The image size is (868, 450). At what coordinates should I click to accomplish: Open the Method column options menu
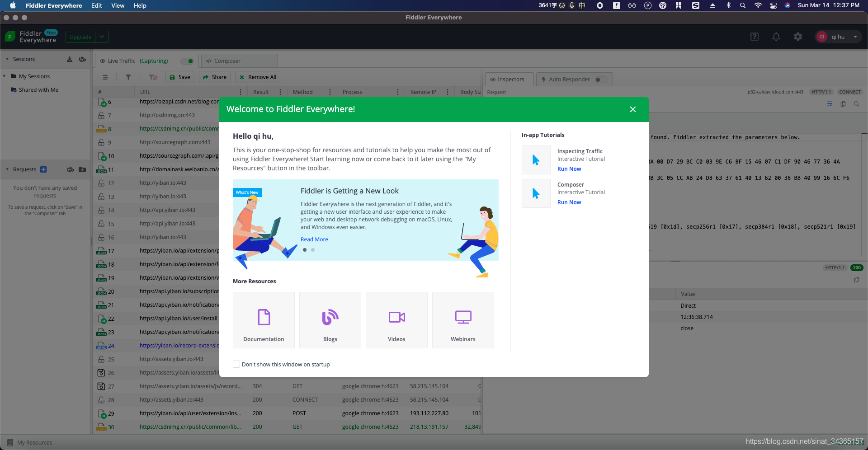click(x=330, y=92)
